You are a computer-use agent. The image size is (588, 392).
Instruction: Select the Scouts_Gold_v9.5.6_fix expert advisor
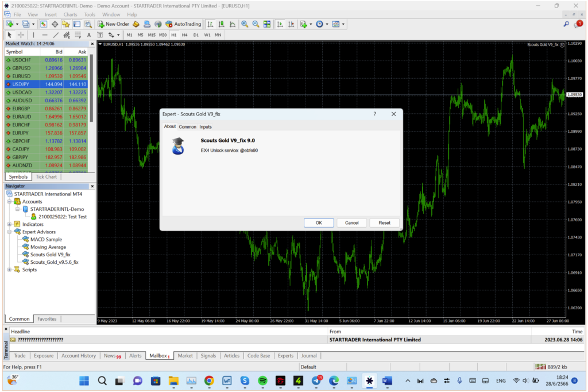55,262
